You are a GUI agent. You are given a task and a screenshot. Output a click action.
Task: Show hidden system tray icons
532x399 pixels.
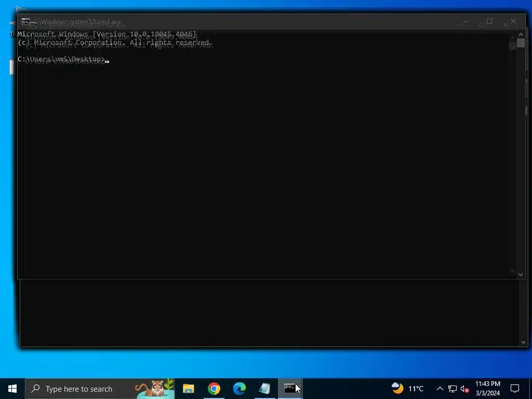point(440,389)
